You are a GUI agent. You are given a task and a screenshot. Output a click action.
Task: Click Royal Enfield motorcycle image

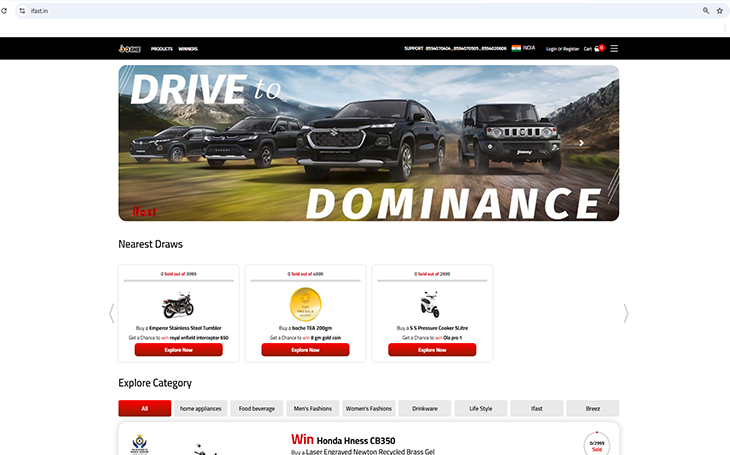[178, 305]
